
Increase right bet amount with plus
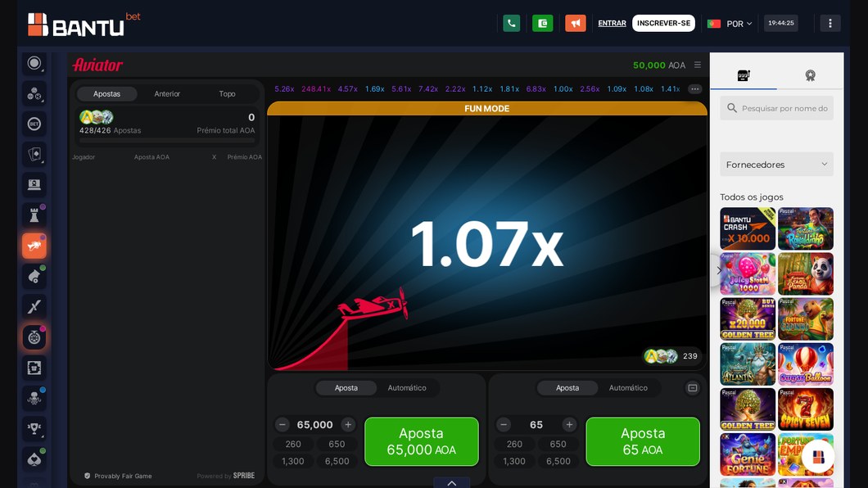tap(569, 424)
